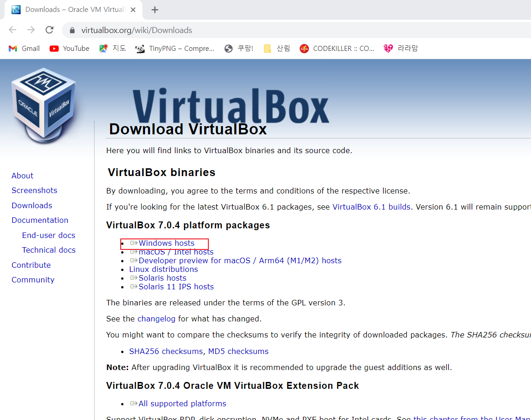Open End-user docs in the sidebar

click(x=49, y=235)
